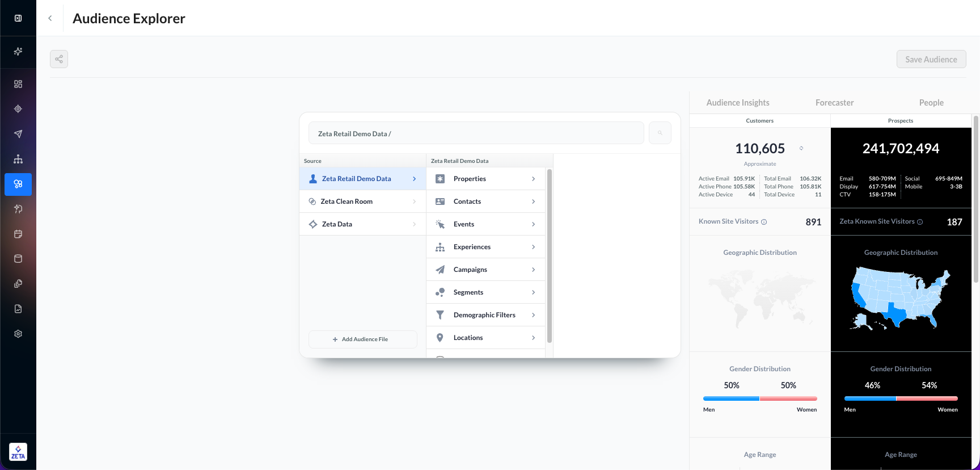
Task: Click the Demographic Filters funnel icon
Action: [x=440, y=315]
